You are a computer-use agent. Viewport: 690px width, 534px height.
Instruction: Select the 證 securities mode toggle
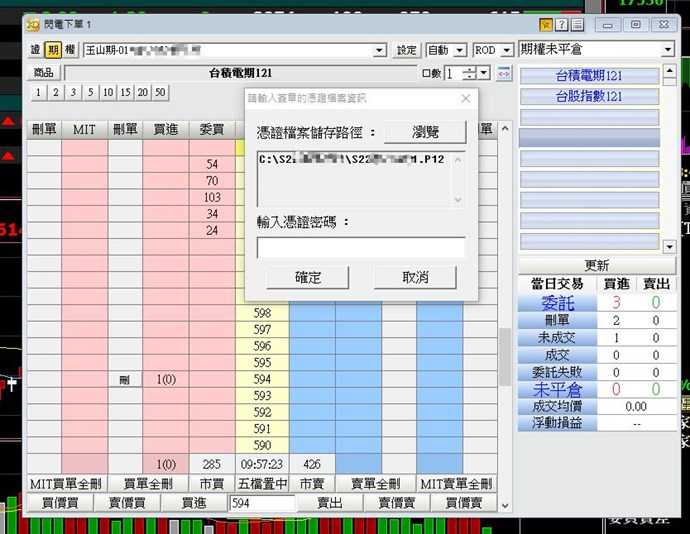coord(36,50)
